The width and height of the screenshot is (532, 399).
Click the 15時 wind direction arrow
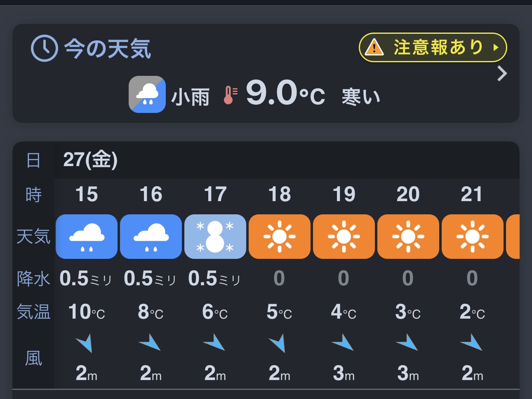pos(85,343)
